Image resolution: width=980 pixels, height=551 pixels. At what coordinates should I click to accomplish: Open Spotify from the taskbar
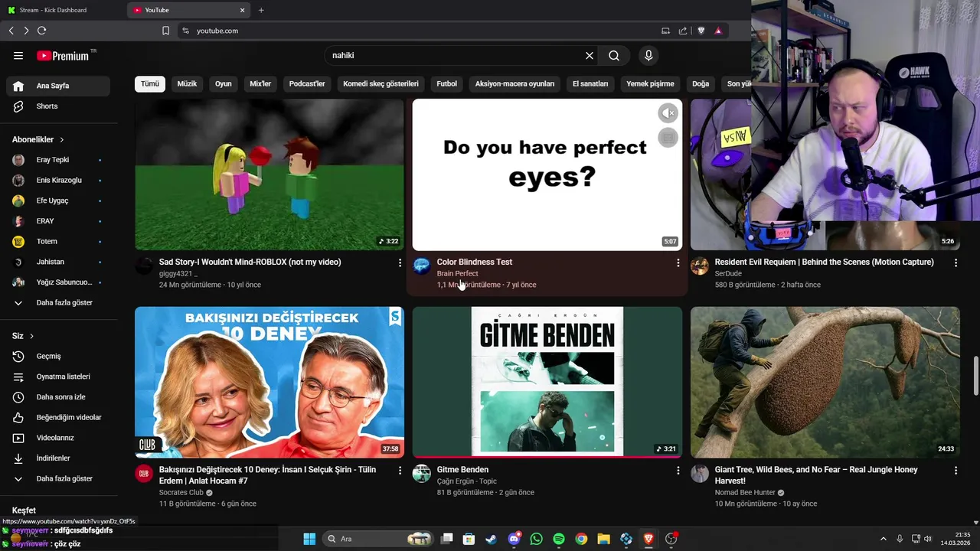coord(559,539)
